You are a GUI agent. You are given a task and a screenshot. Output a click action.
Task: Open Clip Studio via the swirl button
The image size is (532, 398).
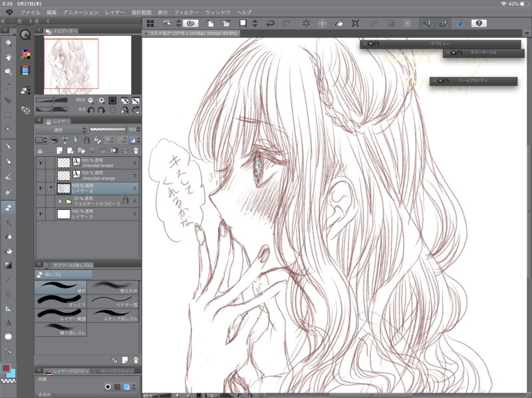(191, 23)
